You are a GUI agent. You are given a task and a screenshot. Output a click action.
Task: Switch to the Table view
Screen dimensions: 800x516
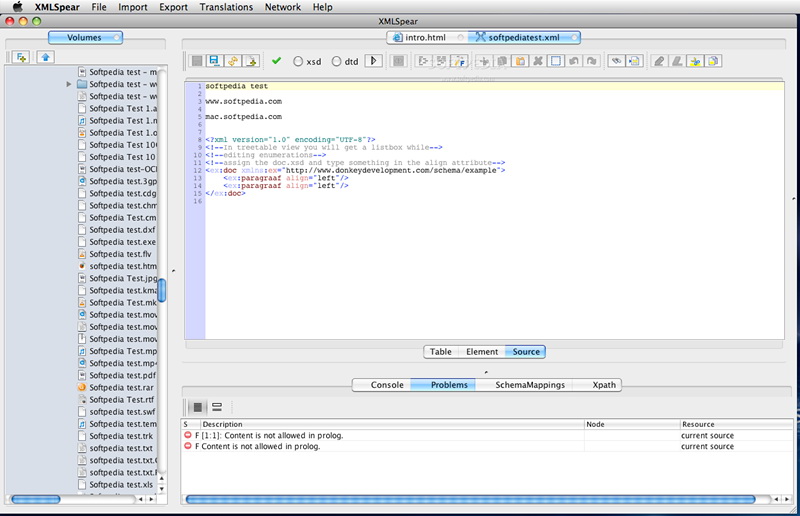[x=440, y=352]
